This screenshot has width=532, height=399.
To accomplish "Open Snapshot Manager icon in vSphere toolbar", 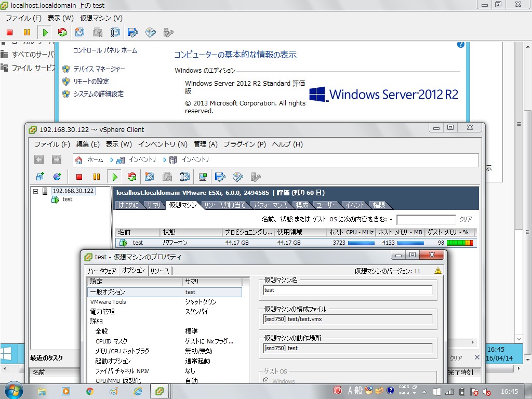I will (x=185, y=177).
